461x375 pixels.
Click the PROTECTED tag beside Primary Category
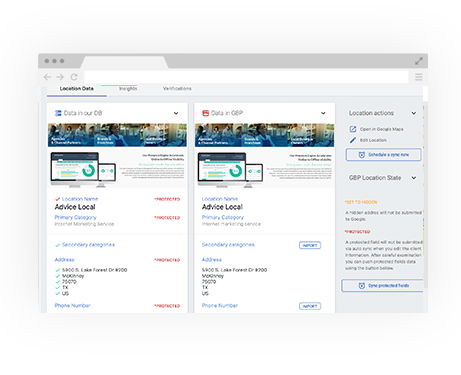point(167,218)
